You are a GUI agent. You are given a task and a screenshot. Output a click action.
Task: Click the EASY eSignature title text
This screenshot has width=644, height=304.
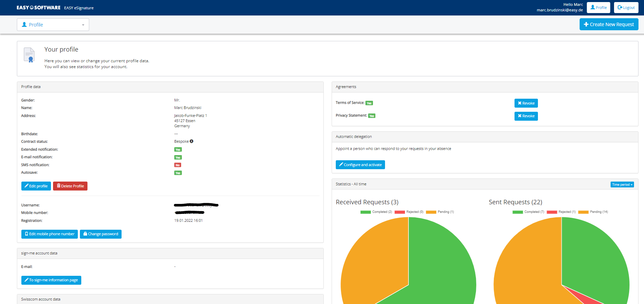coord(79,8)
